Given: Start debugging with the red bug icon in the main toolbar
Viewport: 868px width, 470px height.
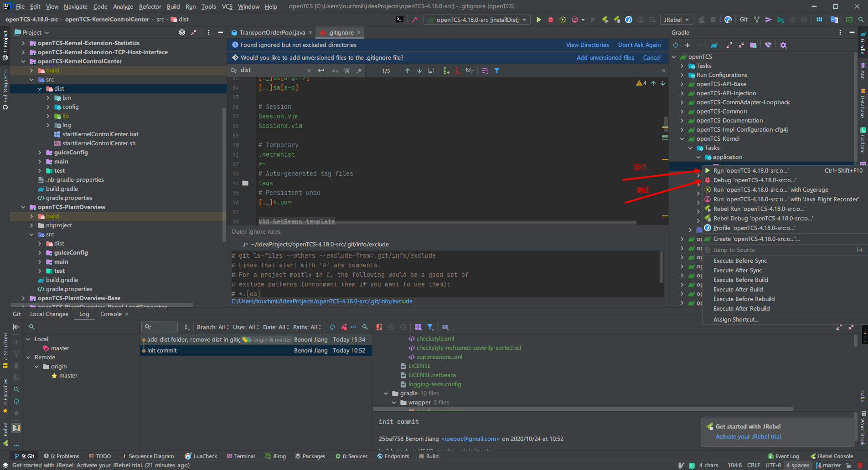Looking at the screenshot, I should click(551, 20).
